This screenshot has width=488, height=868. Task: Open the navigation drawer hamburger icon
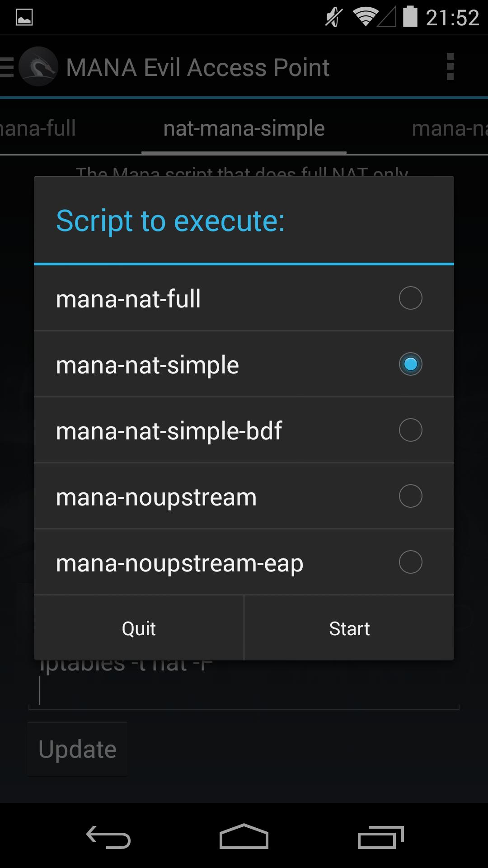(x=7, y=67)
